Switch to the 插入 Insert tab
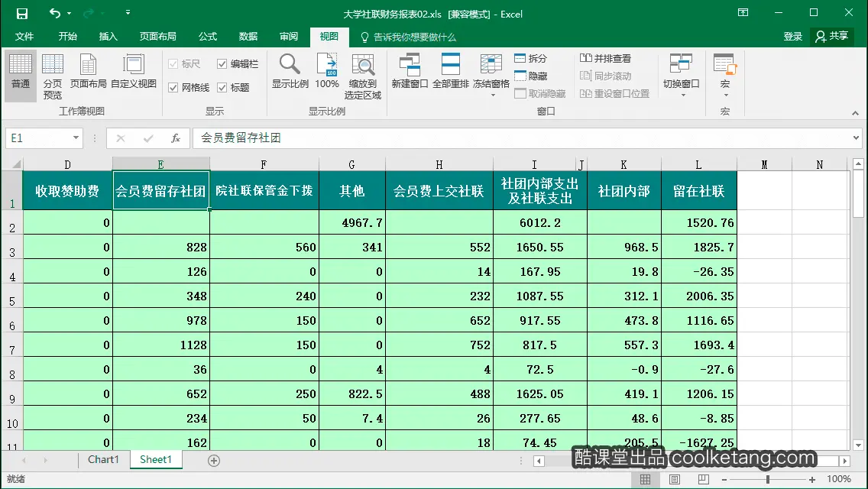 coord(108,37)
